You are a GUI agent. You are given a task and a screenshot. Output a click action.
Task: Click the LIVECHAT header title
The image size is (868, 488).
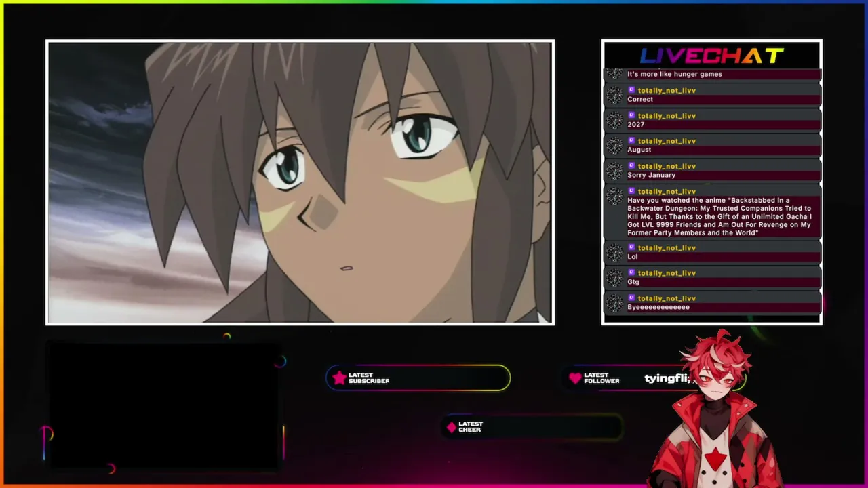[712, 56]
